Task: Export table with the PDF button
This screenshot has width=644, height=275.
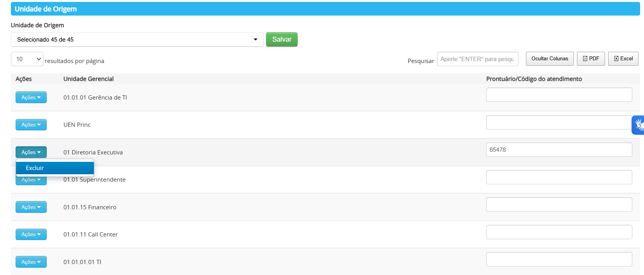Action: click(x=591, y=59)
